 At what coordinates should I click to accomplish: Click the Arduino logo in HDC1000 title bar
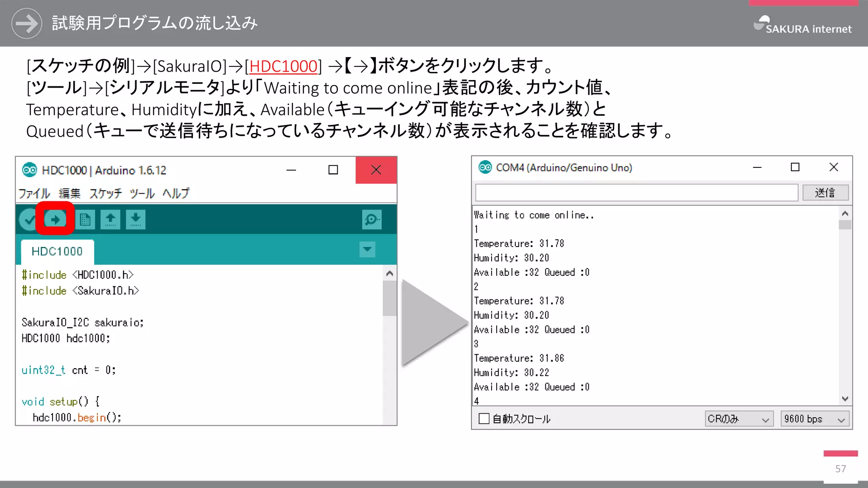29,170
